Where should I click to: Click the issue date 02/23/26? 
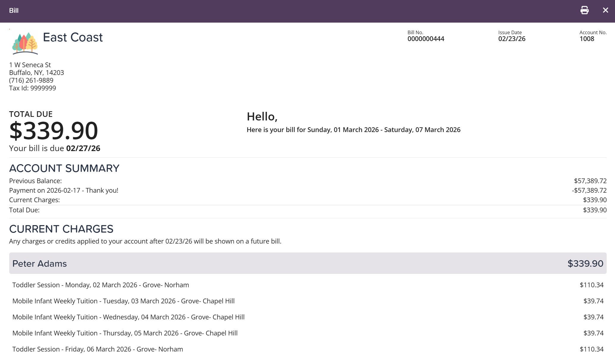coord(511,39)
